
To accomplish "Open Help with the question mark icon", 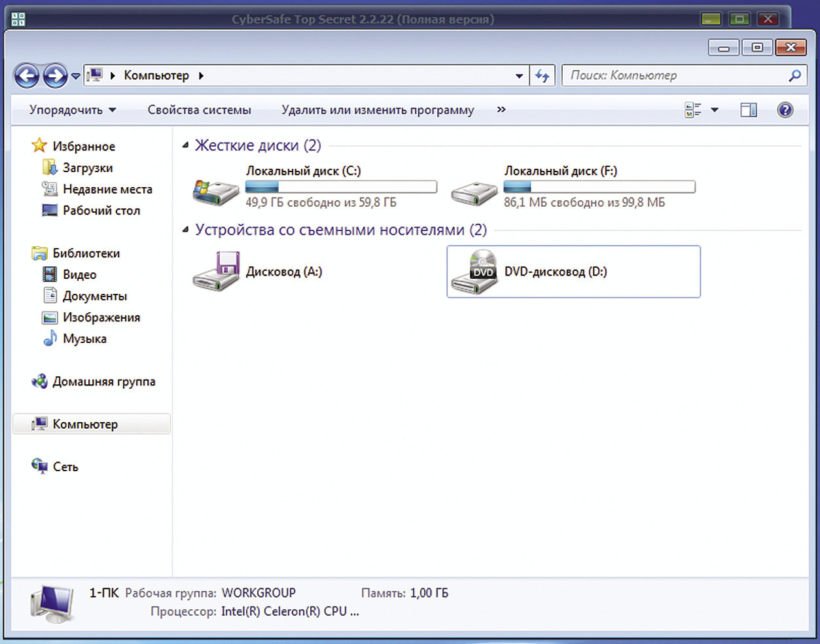I will click(785, 110).
